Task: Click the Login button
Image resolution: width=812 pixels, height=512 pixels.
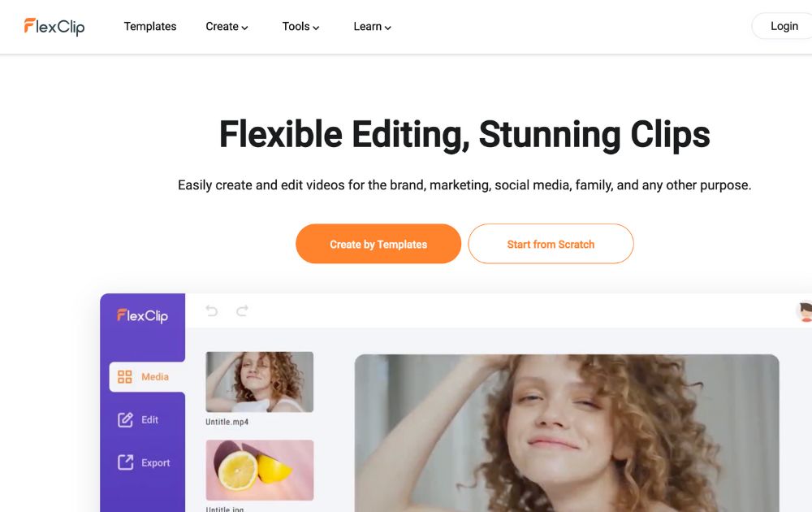Action: click(784, 27)
